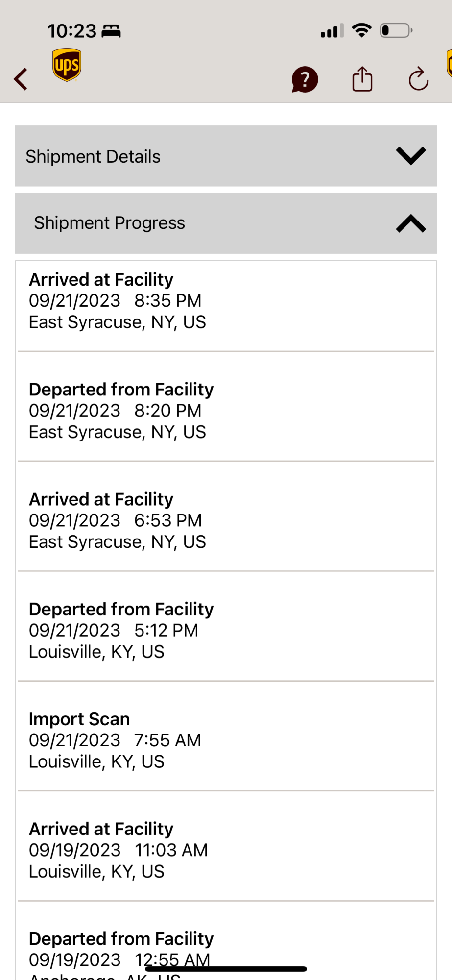Collapse the Shipment Progress chevron
Viewport: 452px width, 980px height.
pos(411,223)
